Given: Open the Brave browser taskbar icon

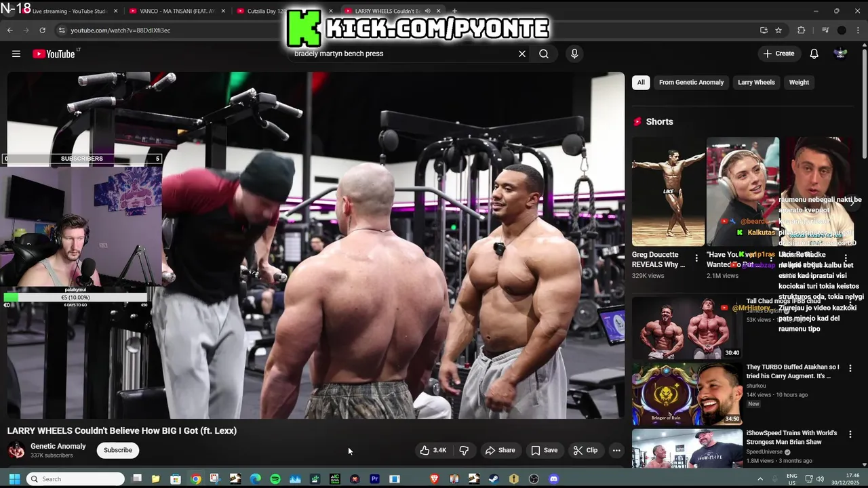Looking at the screenshot, I should [434, 479].
